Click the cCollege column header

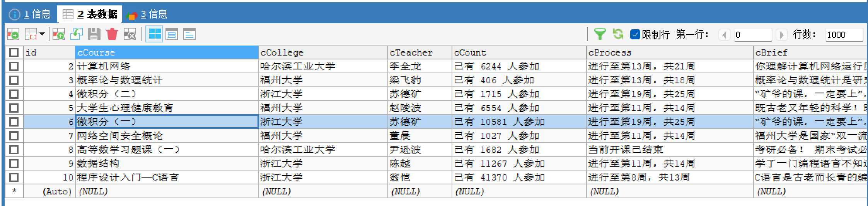pos(323,52)
